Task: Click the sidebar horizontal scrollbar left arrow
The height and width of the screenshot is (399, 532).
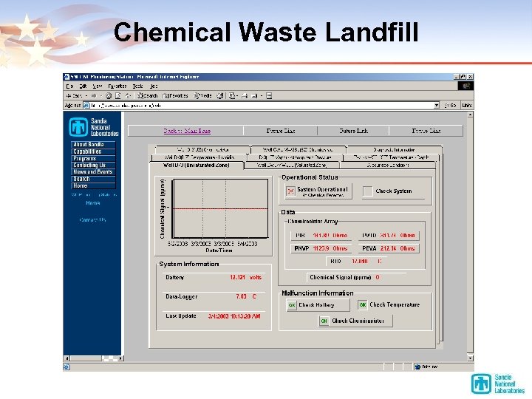Action: tap(66, 358)
